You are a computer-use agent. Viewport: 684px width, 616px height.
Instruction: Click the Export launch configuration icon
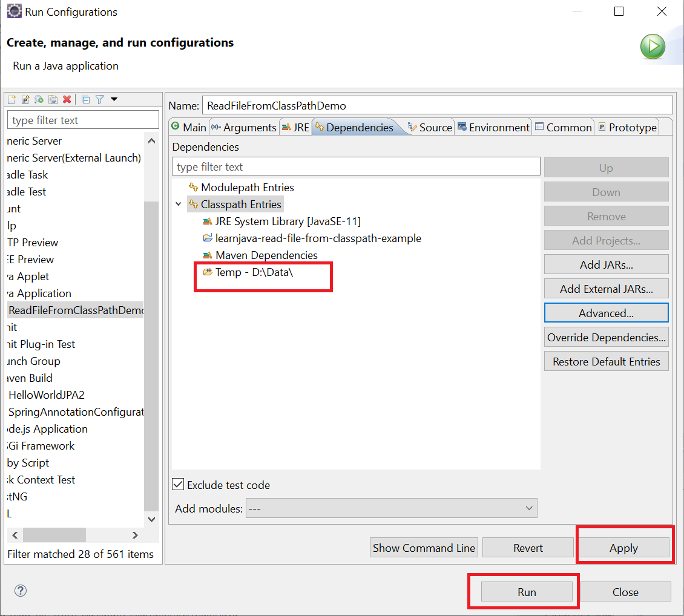[39, 100]
